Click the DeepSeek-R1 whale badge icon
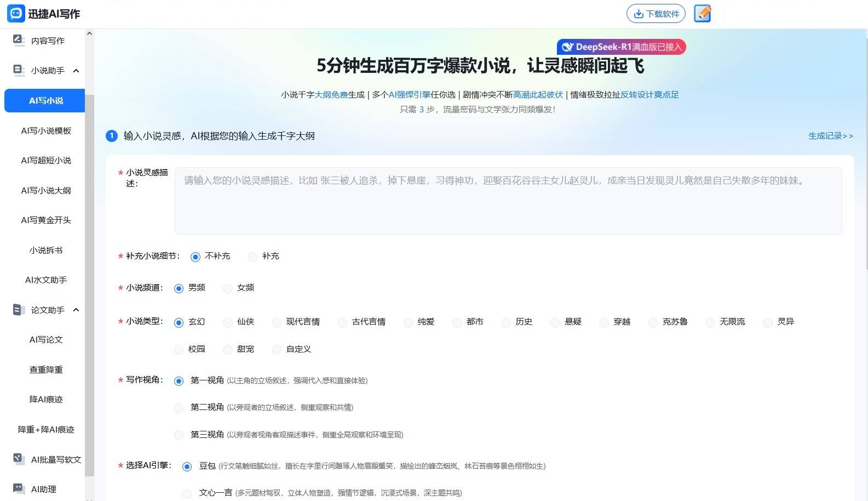The height and width of the screenshot is (501, 868). point(567,47)
